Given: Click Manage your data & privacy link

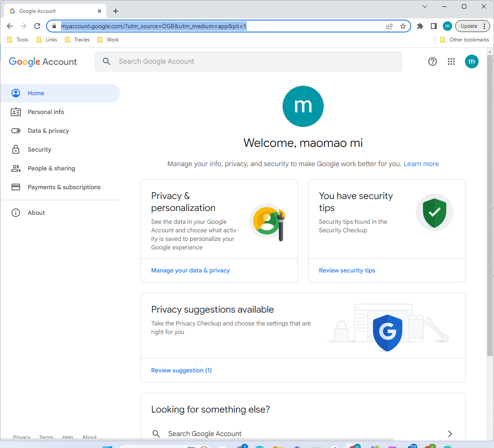Looking at the screenshot, I should click(x=190, y=270).
